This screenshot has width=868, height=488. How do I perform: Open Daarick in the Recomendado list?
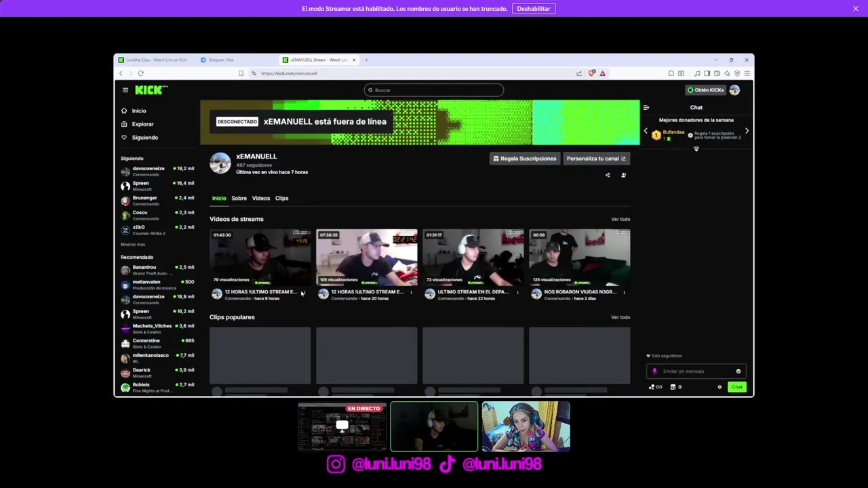click(x=157, y=373)
